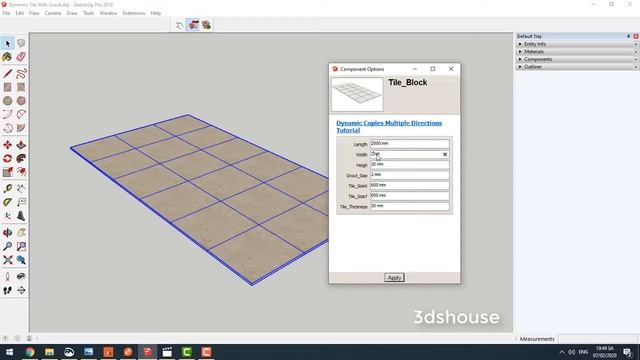Open the Draw menu
The image size is (640, 360).
[72, 13]
